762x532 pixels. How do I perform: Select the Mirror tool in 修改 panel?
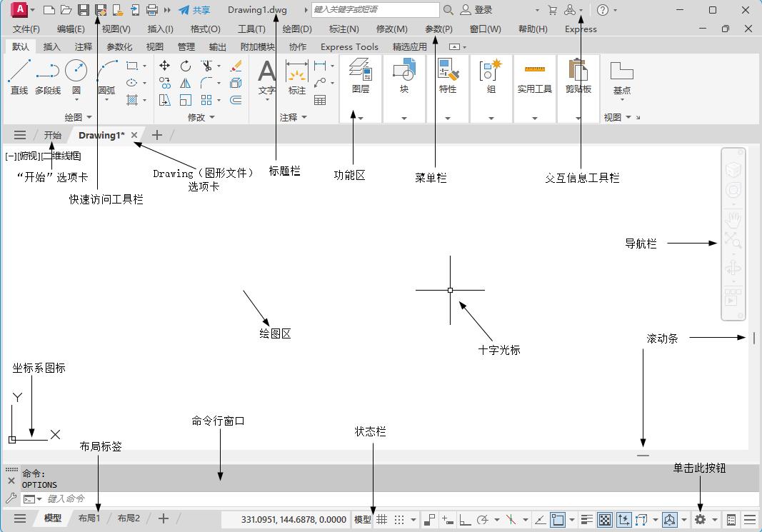(186, 83)
